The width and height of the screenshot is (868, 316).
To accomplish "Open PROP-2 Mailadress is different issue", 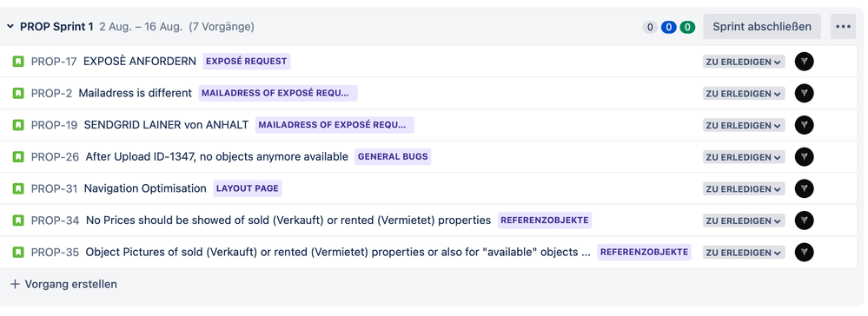I will click(x=135, y=93).
